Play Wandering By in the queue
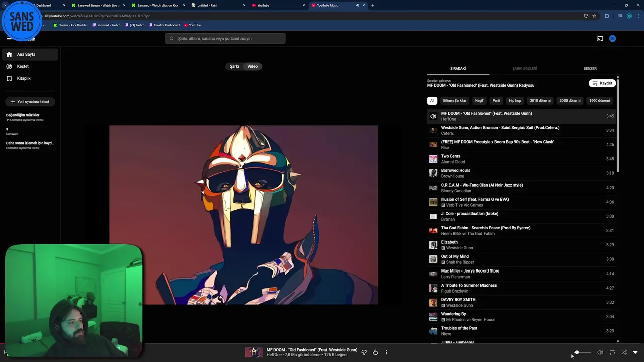 522,317
